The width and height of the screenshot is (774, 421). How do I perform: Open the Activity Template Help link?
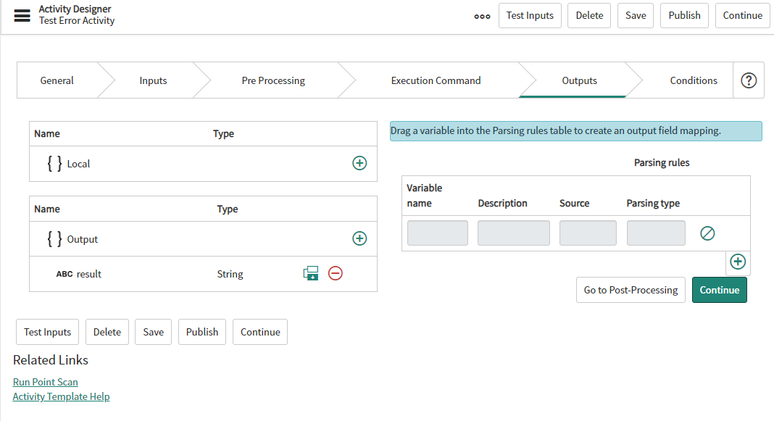click(x=61, y=397)
